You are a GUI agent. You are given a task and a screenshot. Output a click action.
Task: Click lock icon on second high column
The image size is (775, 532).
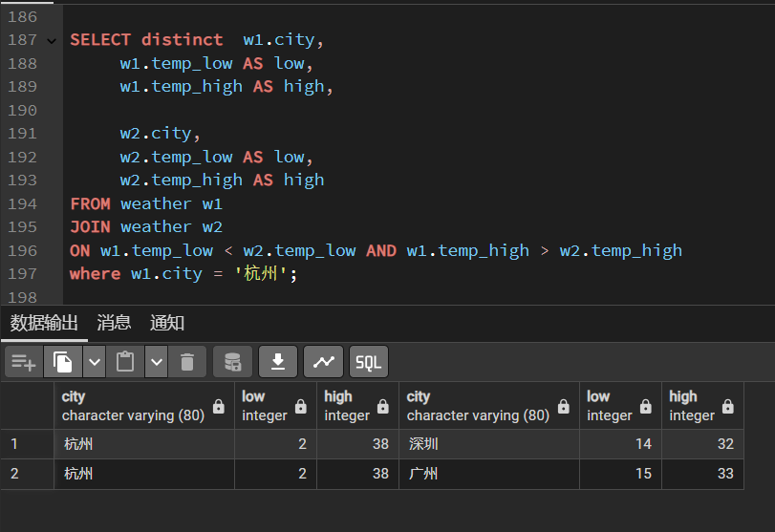[727, 407]
